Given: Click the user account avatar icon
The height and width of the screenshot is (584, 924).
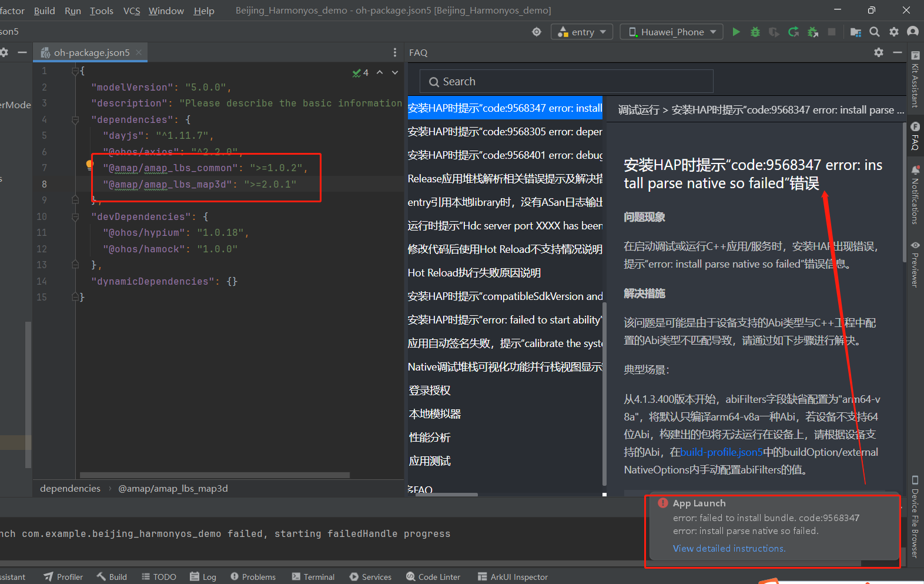Looking at the screenshot, I should pyautogui.click(x=912, y=32).
